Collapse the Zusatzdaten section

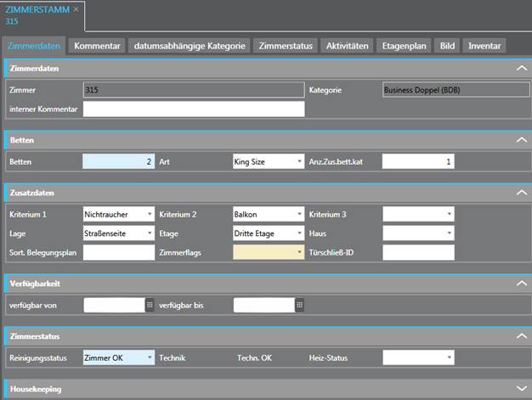tap(521, 193)
